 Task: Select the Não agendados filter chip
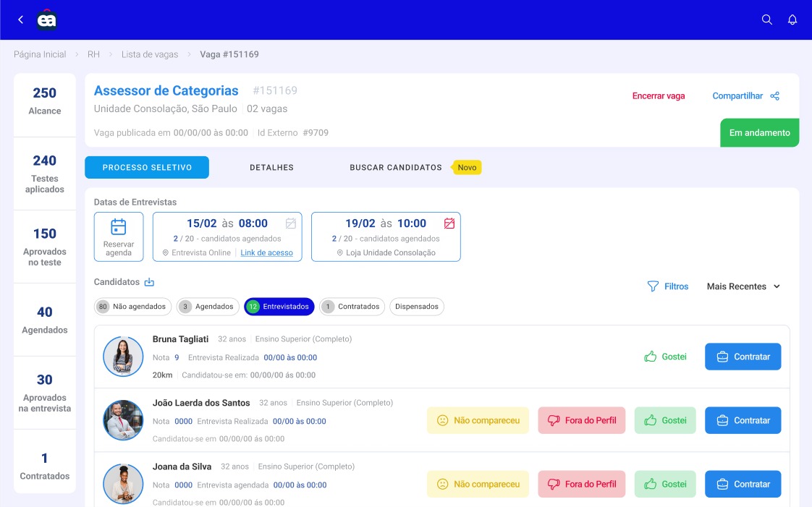(x=133, y=307)
